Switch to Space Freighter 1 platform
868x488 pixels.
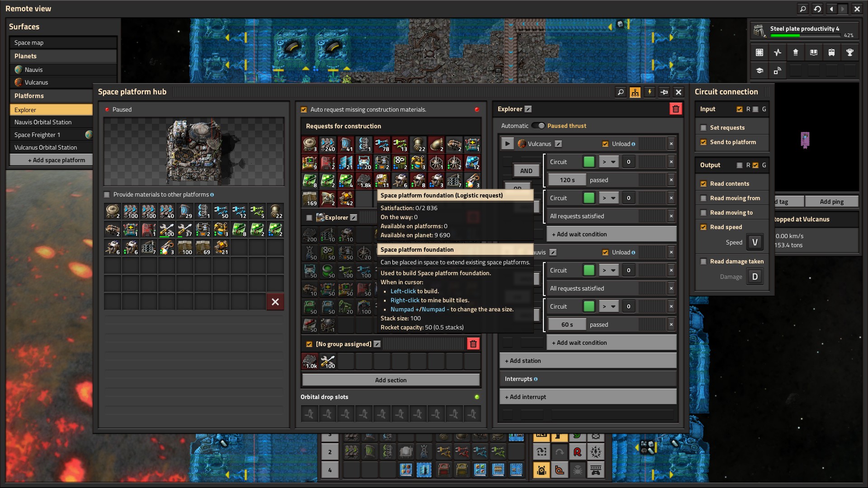(51, 135)
